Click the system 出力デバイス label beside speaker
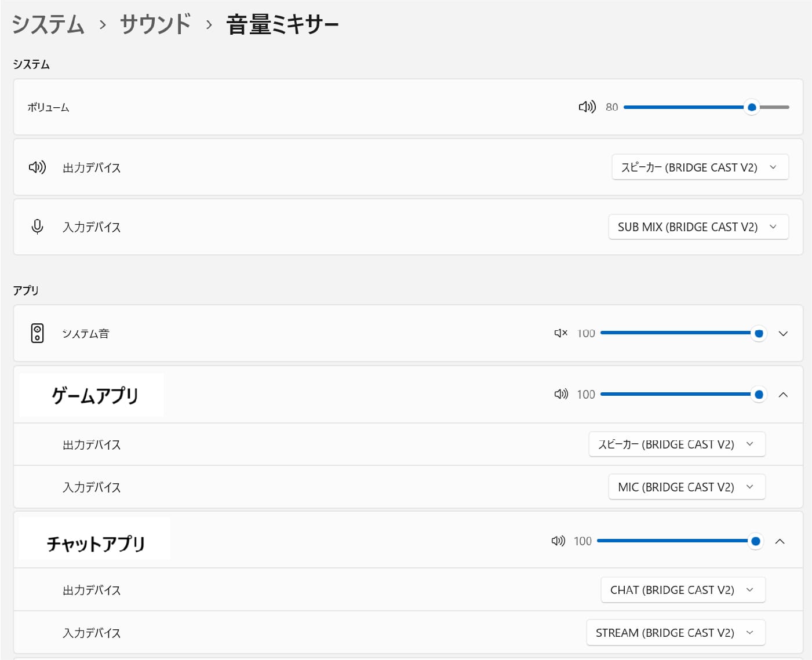The width and height of the screenshot is (812, 660). (92, 168)
